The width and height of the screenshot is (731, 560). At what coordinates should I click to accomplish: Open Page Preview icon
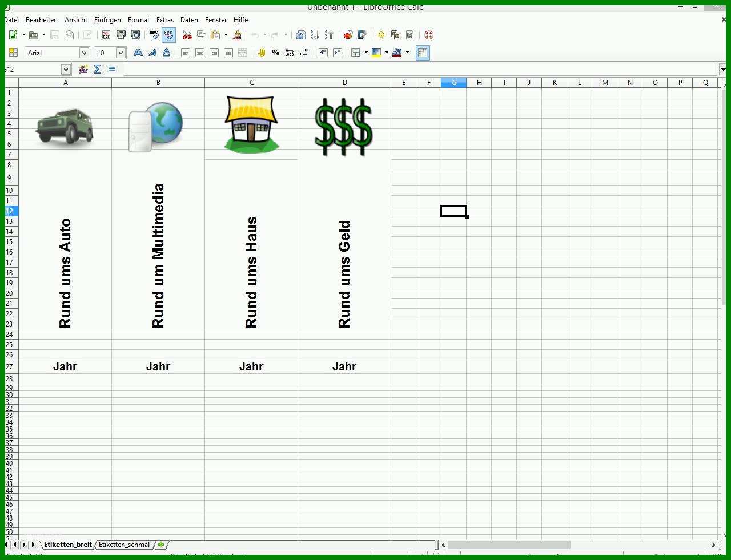(x=135, y=35)
